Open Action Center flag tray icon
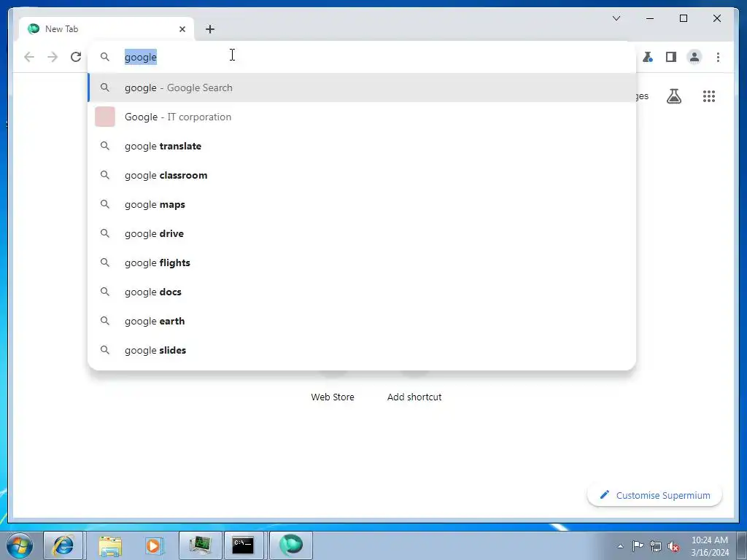747x560 pixels. coord(638,546)
